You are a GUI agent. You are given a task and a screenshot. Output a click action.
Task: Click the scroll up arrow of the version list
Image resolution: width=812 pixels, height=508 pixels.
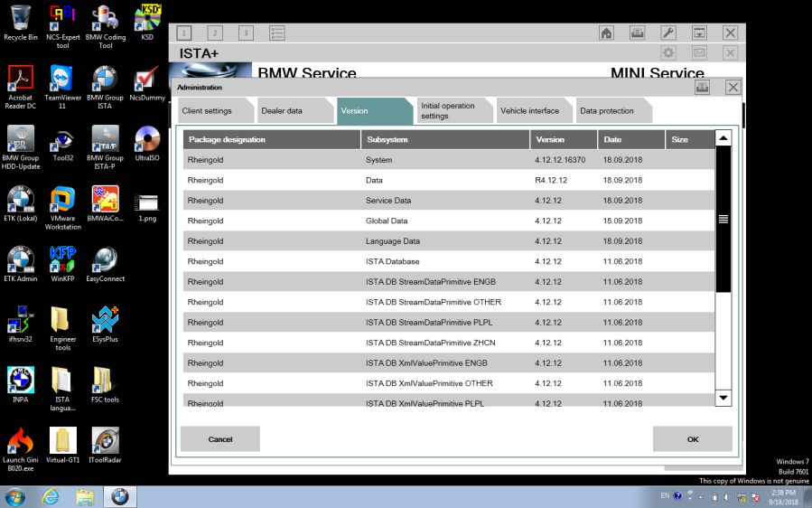click(723, 138)
